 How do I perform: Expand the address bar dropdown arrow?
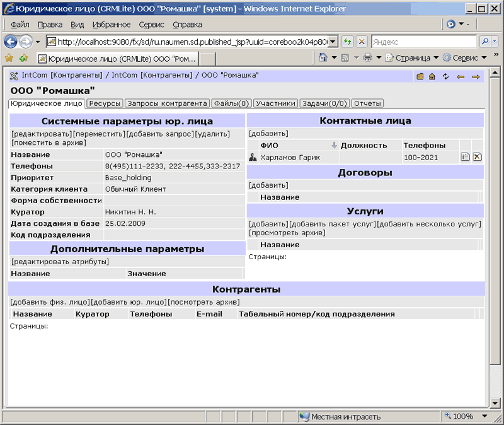click(333, 42)
